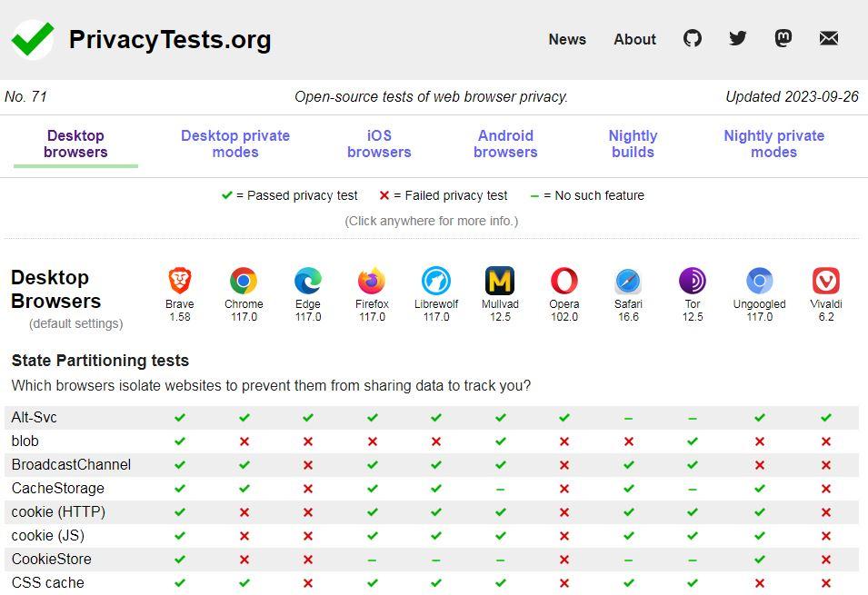The height and width of the screenshot is (595, 868).
Task: Click Mullvad's blob passed checkmark
Action: (x=501, y=441)
